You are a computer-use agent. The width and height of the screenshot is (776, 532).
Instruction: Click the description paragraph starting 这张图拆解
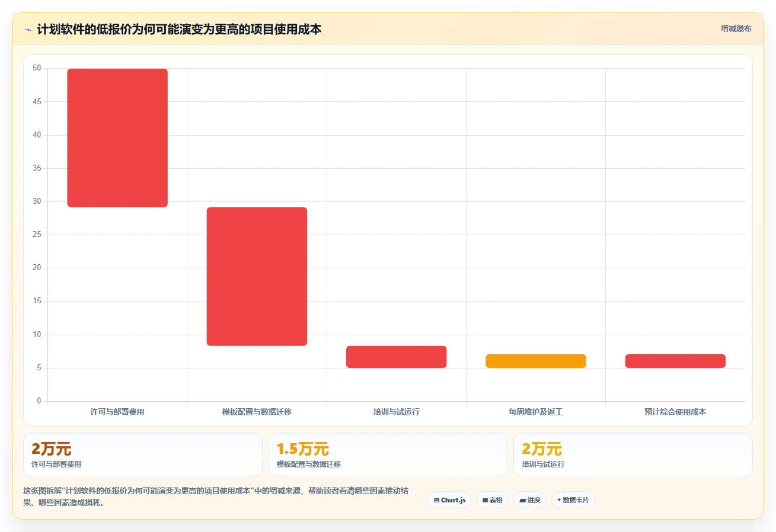click(x=216, y=497)
